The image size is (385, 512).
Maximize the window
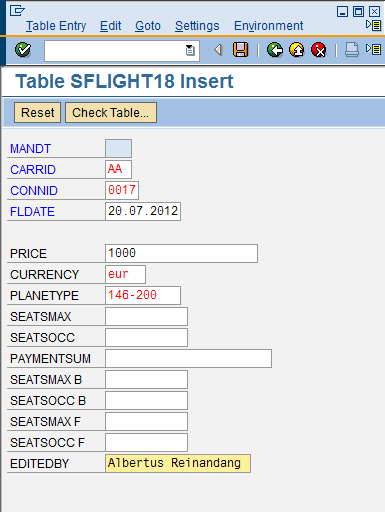tap(358, 12)
